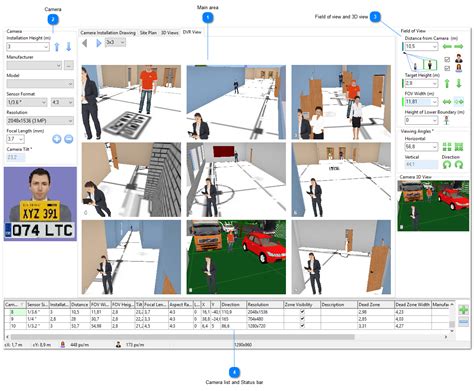The image size is (474, 391).
Task: Remove camera with the blue minus button
Action: pos(464,322)
